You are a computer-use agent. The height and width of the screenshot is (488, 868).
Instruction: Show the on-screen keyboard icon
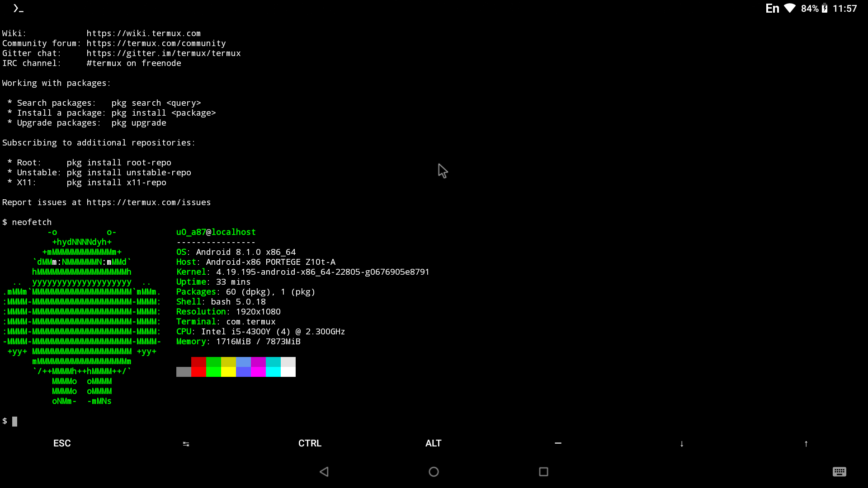pos(839,472)
